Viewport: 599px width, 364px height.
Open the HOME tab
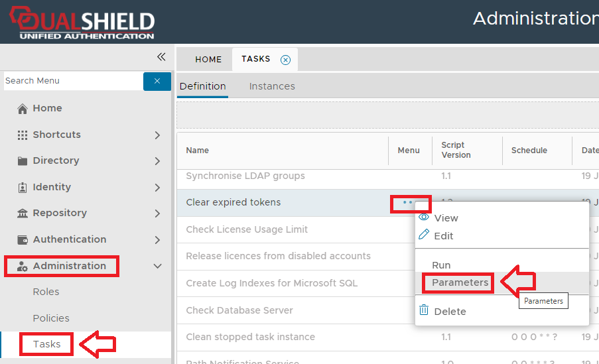coord(208,60)
